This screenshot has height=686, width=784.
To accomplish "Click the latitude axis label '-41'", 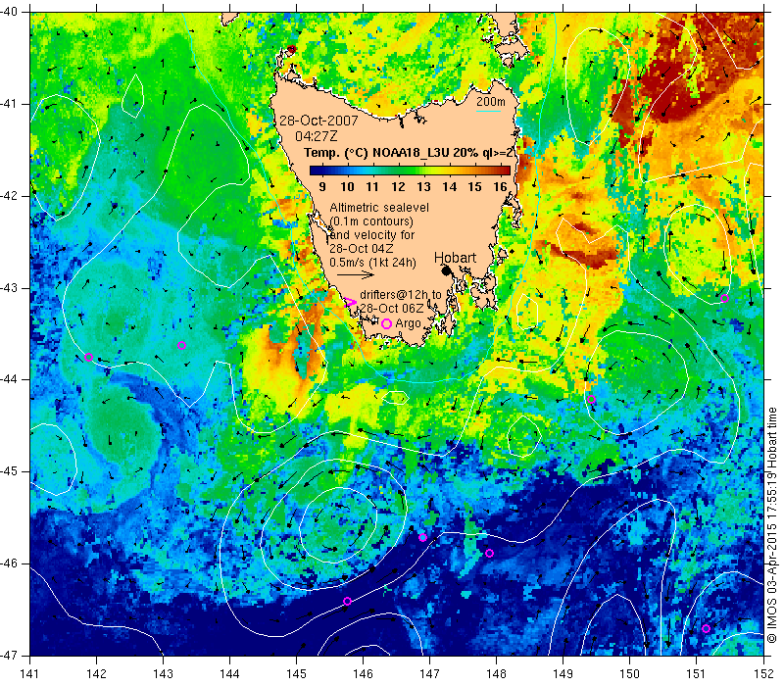I will tap(9, 104).
